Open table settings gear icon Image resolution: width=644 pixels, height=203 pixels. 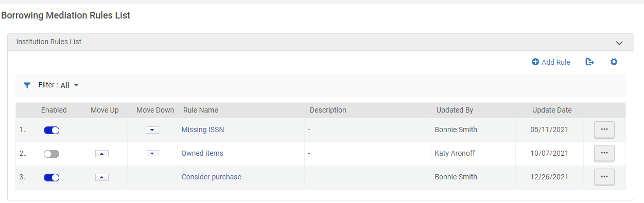click(614, 62)
